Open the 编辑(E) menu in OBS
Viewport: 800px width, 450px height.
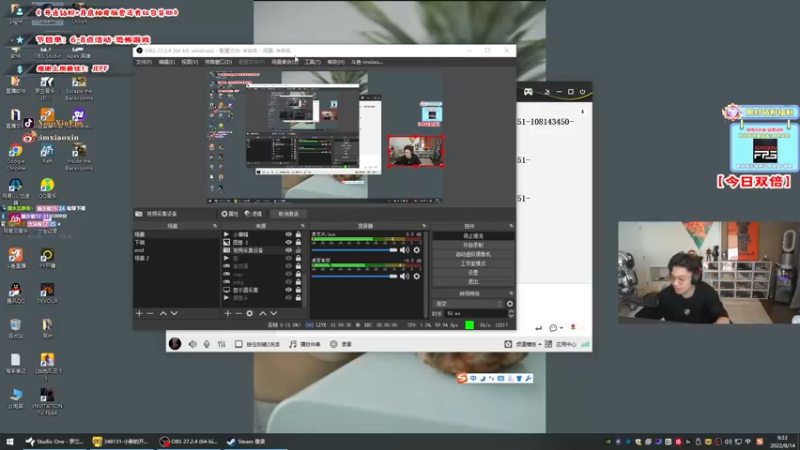click(x=166, y=62)
